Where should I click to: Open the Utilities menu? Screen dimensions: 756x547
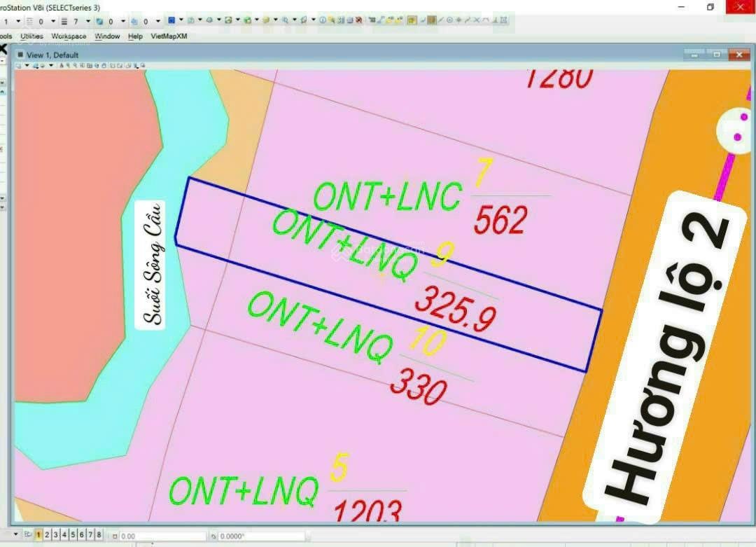(31, 36)
